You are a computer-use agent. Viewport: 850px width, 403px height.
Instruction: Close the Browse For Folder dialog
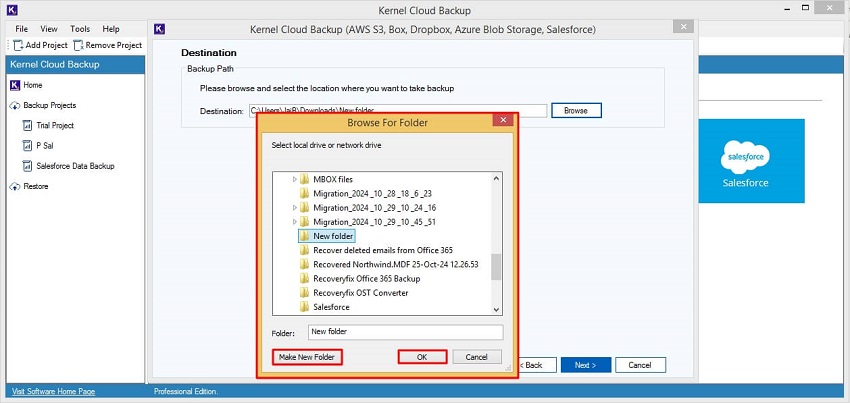click(x=504, y=120)
